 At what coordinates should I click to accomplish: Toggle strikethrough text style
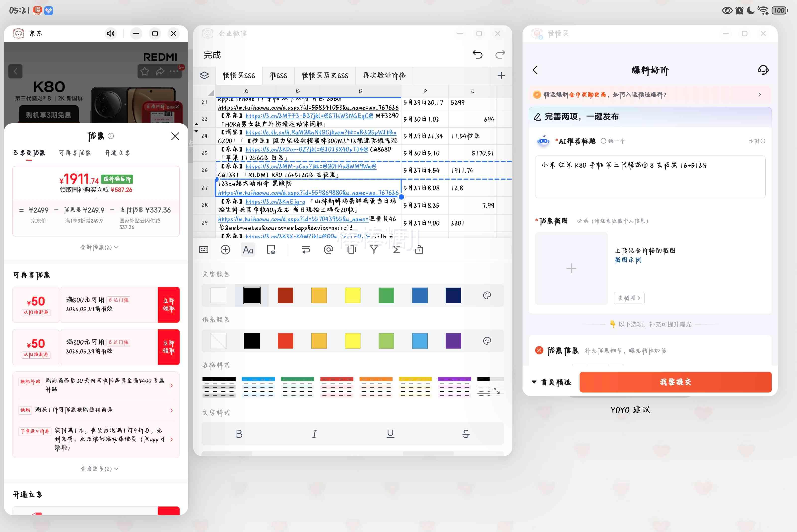(466, 434)
